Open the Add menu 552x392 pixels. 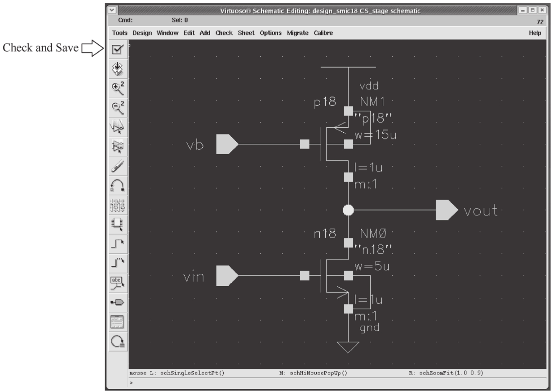point(205,33)
